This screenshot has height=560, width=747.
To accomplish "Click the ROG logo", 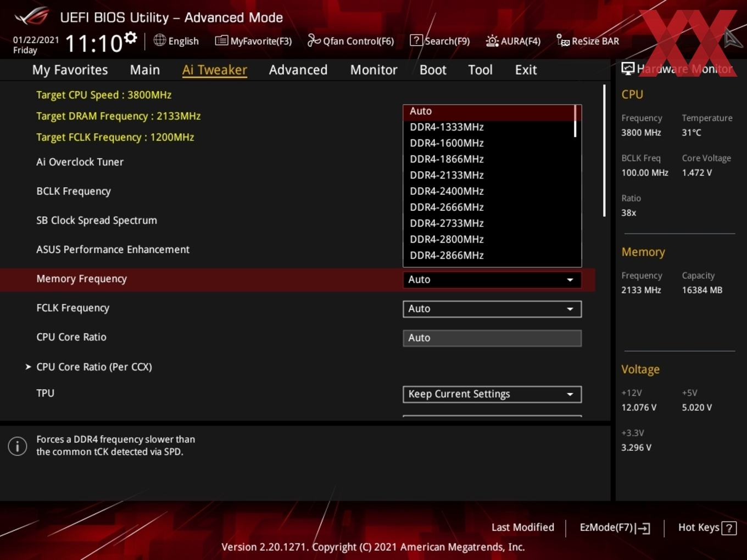I will 32,16.
